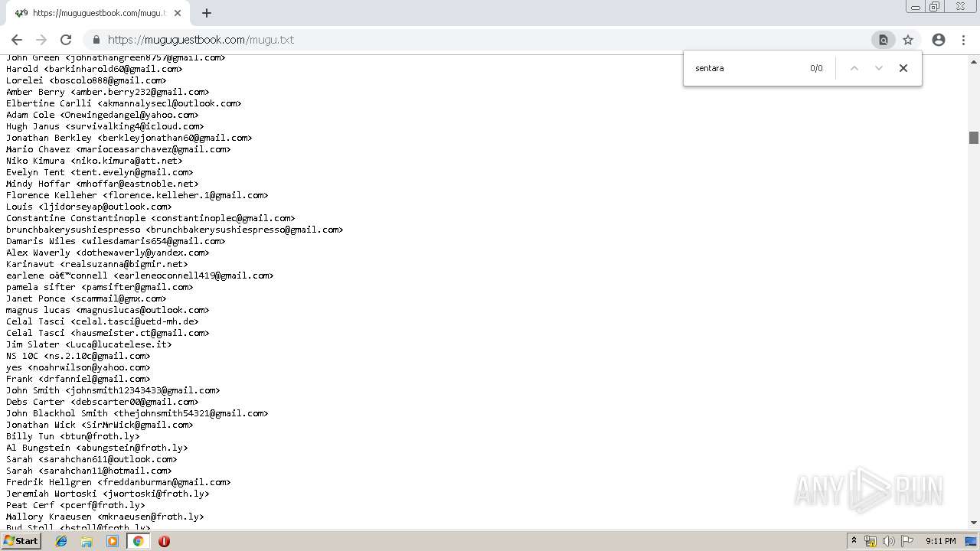Click the 'Janet Ponce' line
Screen dimensions: 980x551
87,298
